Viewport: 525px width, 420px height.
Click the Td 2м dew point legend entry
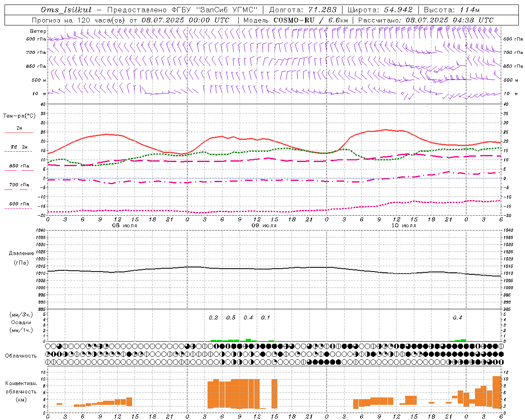tap(19, 147)
